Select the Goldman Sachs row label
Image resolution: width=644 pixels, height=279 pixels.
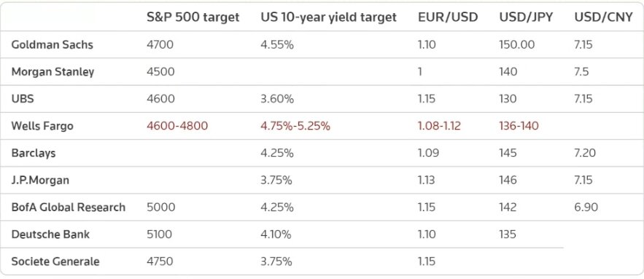tap(53, 44)
